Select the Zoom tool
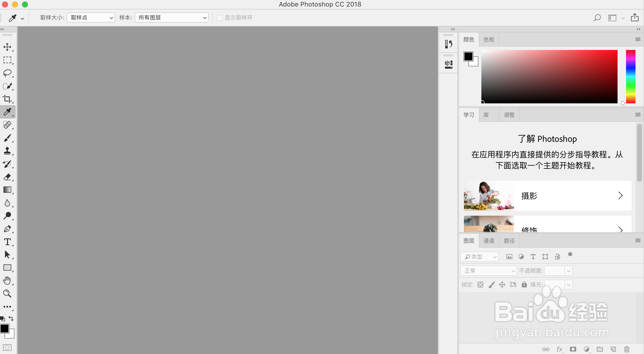This screenshot has height=354, width=644. point(7,293)
